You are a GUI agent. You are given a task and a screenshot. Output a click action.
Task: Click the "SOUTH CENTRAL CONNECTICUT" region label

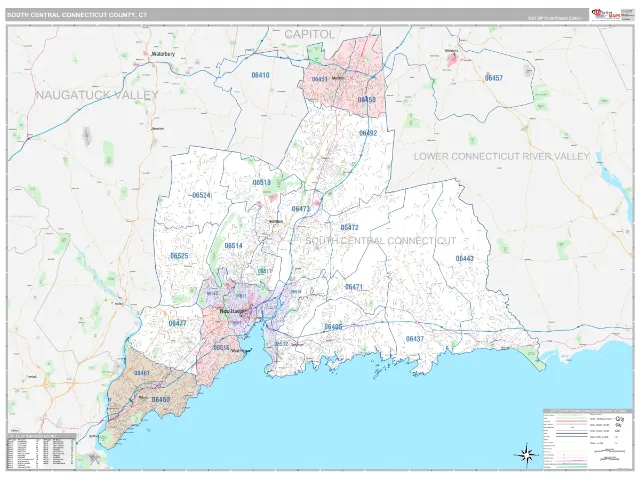pos(380,241)
